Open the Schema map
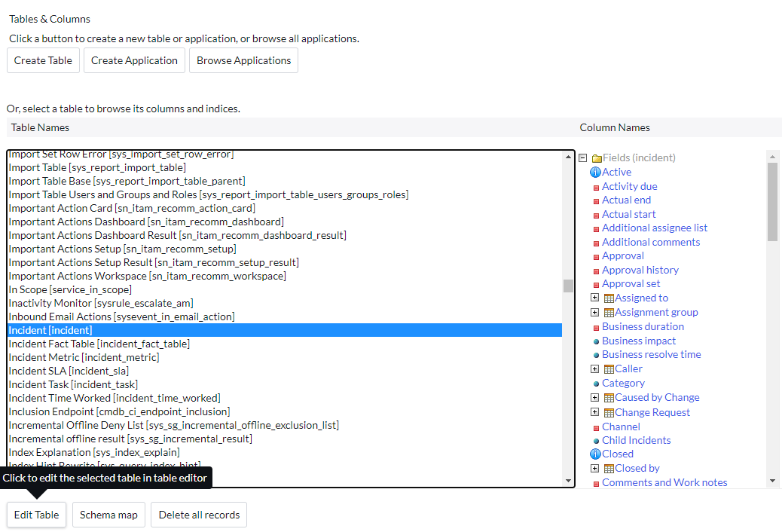Viewport: 782px width, 532px height. click(108, 515)
